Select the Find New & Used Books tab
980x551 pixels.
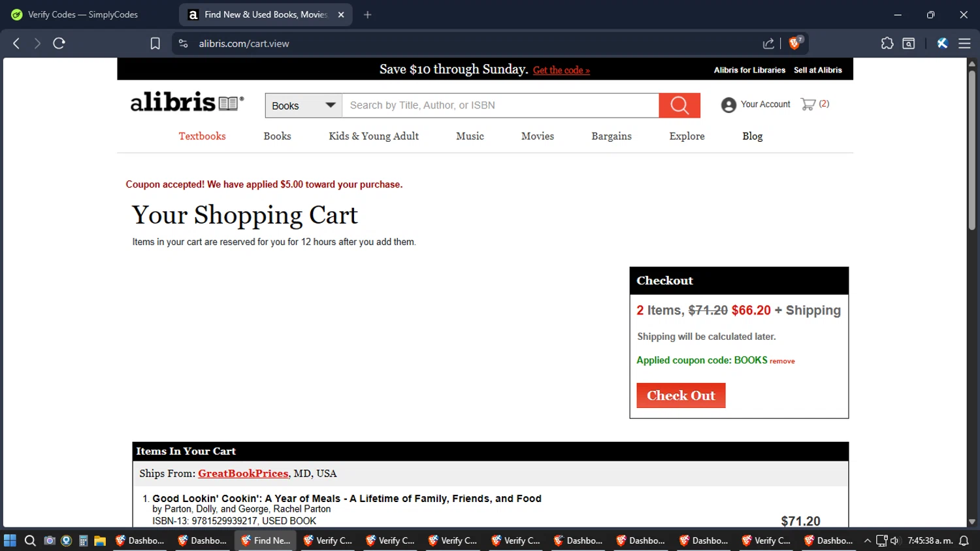point(265,14)
